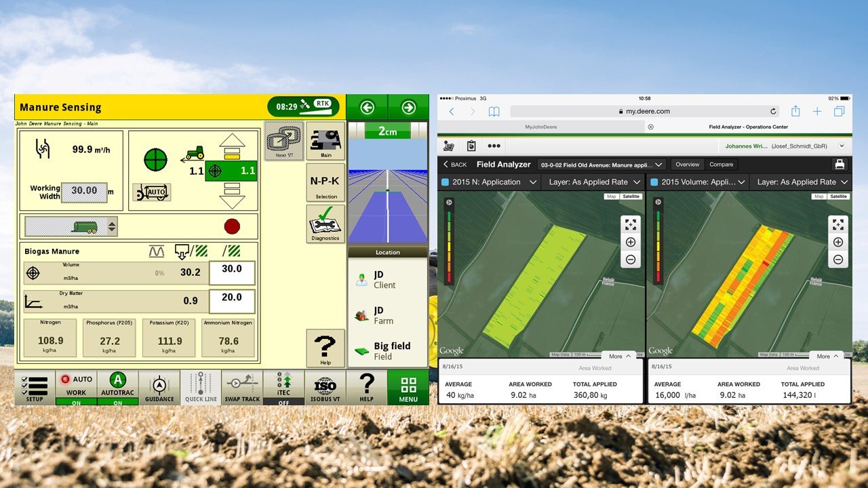
Task: Toggle the Auto Work recording button
Action: point(76,387)
